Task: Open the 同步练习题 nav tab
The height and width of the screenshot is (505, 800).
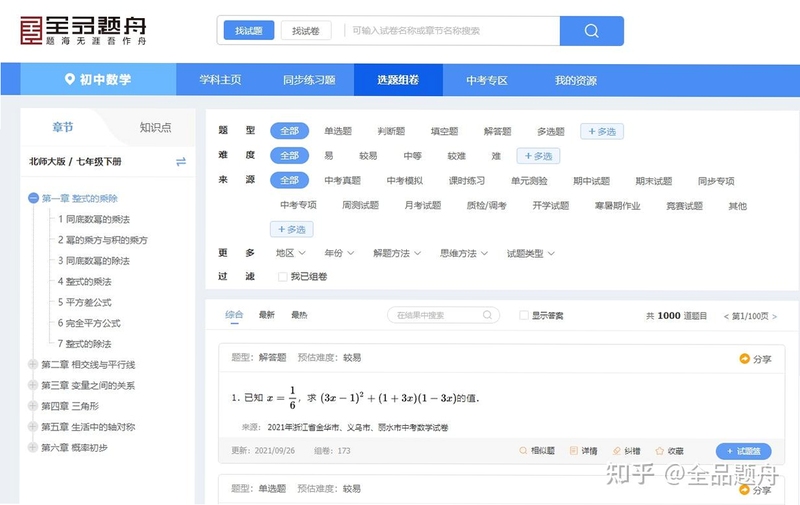Action: [x=309, y=80]
